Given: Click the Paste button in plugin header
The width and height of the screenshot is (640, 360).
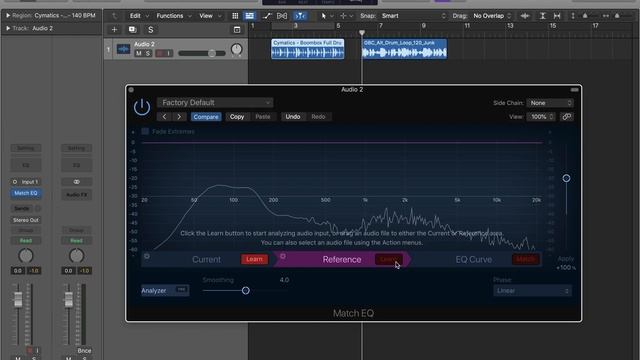Looking at the screenshot, I should pos(262,117).
